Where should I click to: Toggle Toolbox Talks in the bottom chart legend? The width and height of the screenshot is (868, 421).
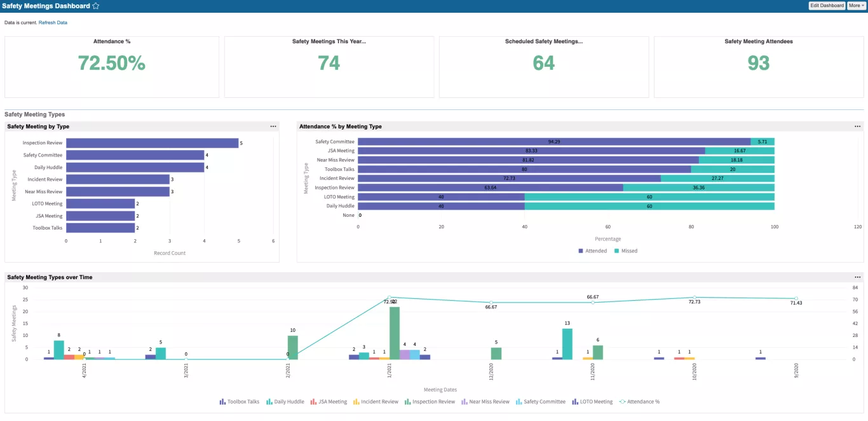240,402
